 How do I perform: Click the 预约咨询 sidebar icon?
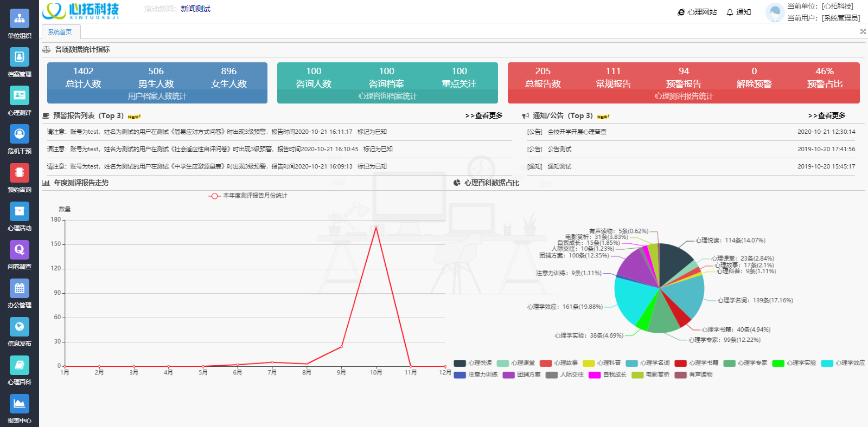(20, 172)
